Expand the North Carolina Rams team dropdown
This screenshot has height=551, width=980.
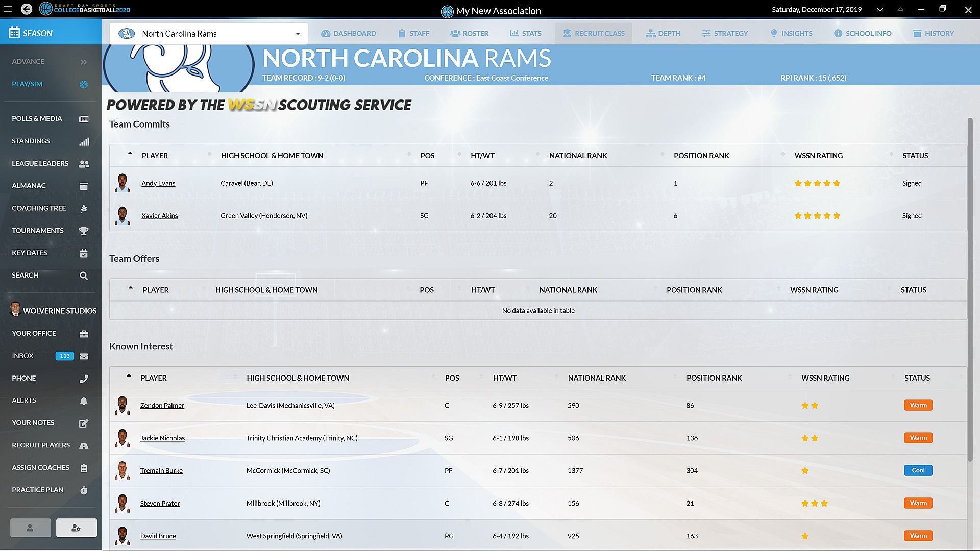[x=298, y=34]
